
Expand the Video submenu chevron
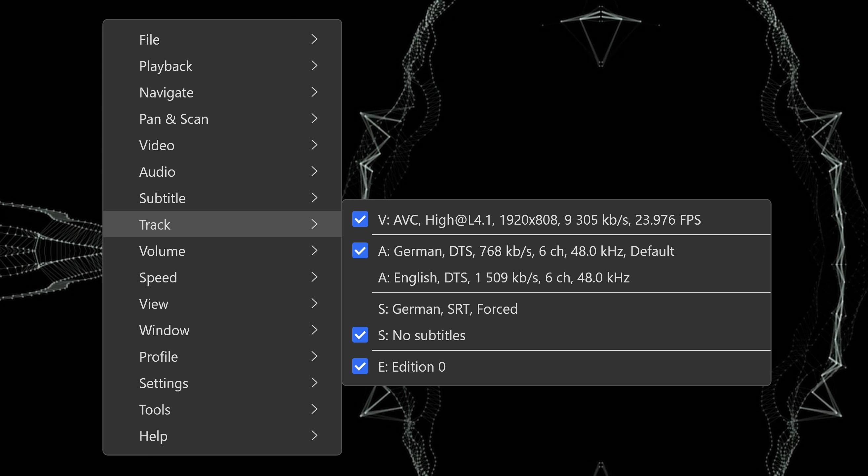[x=314, y=145]
